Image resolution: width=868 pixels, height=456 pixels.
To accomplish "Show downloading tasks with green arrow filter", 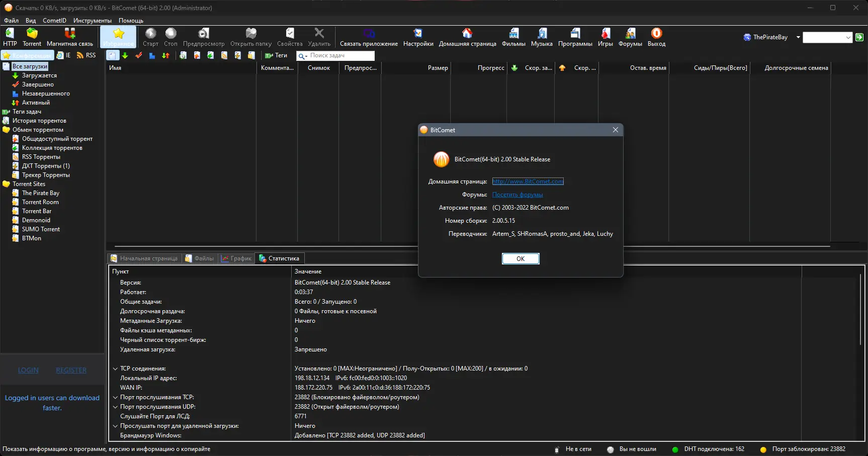I will tap(125, 55).
